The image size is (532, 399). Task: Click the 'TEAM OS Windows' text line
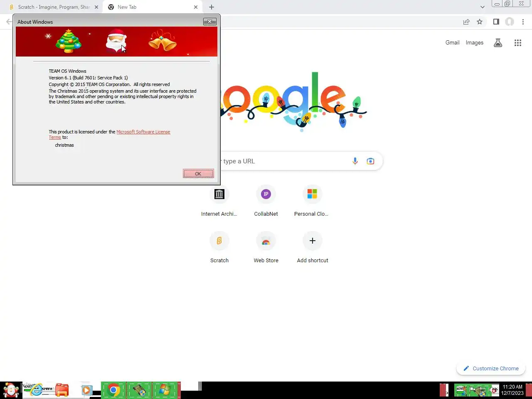pos(67,71)
